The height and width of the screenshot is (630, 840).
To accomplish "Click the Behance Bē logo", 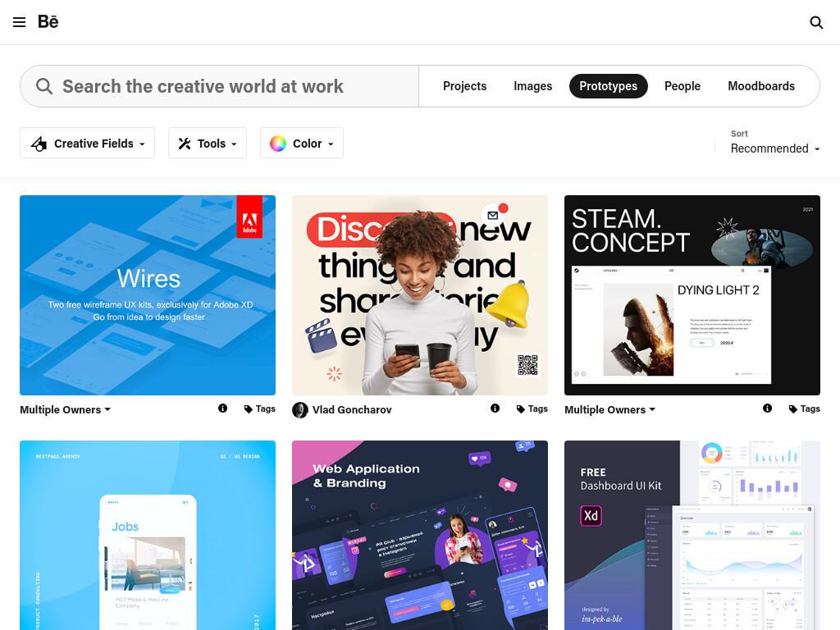I will tap(48, 22).
